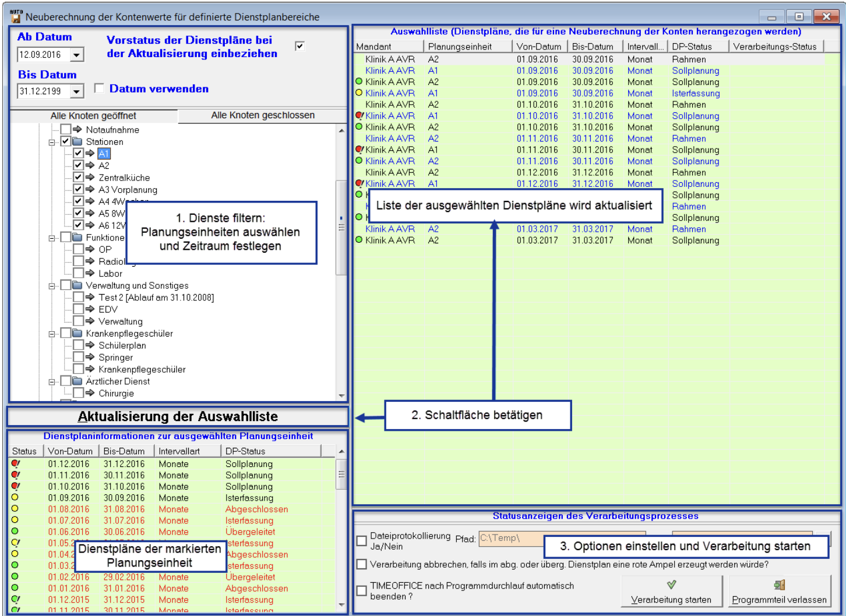Collapse the Funktionen tree node
This screenshot has width=846, height=616.
coord(52,238)
